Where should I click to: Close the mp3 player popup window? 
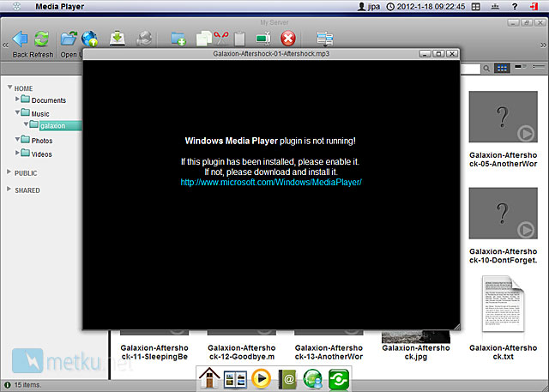[452, 53]
